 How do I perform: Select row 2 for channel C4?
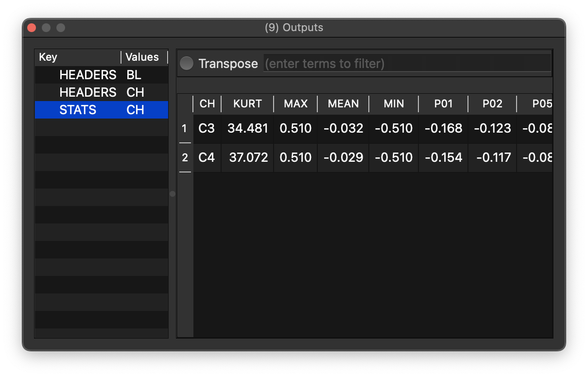pos(185,157)
